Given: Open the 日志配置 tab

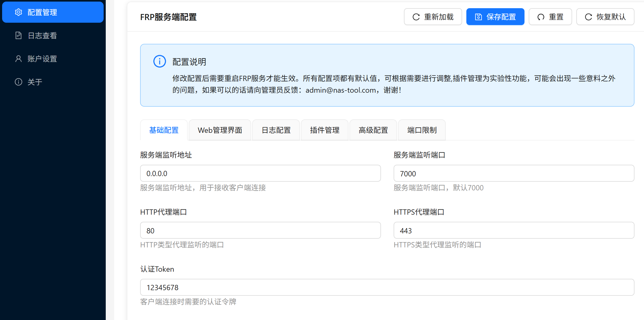Looking at the screenshot, I should point(276,130).
